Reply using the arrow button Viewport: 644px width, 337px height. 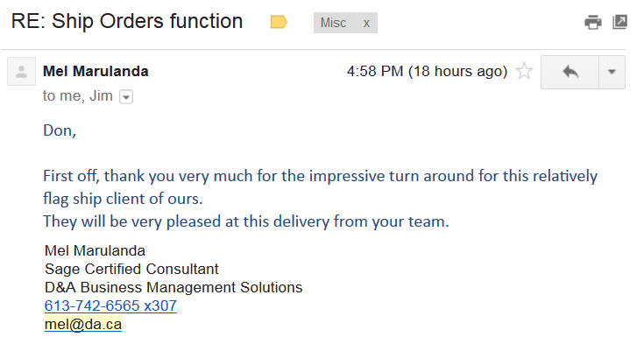570,73
